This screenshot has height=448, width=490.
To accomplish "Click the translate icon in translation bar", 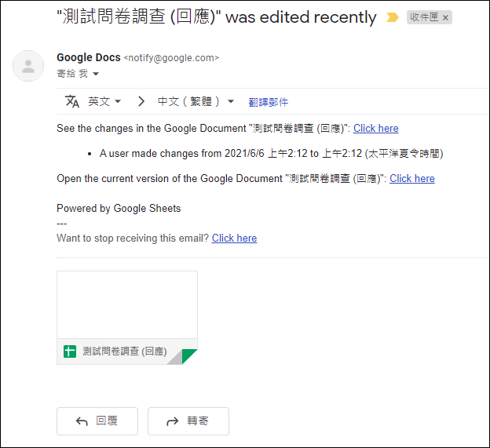I will [72, 101].
